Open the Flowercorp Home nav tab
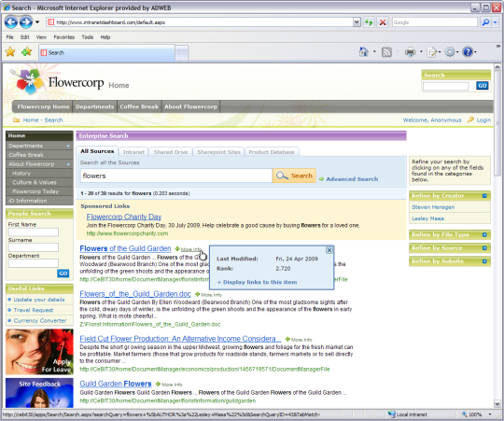The height and width of the screenshot is (421, 504). tap(43, 106)
